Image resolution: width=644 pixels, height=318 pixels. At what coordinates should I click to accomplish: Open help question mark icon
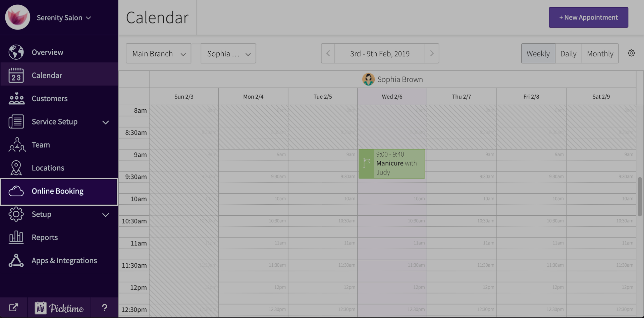pyautogui.click(x=105, y=308)
